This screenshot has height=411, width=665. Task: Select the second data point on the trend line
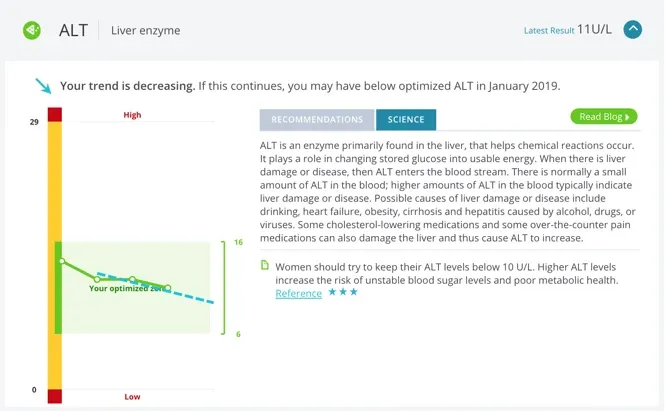pos(97,278)
